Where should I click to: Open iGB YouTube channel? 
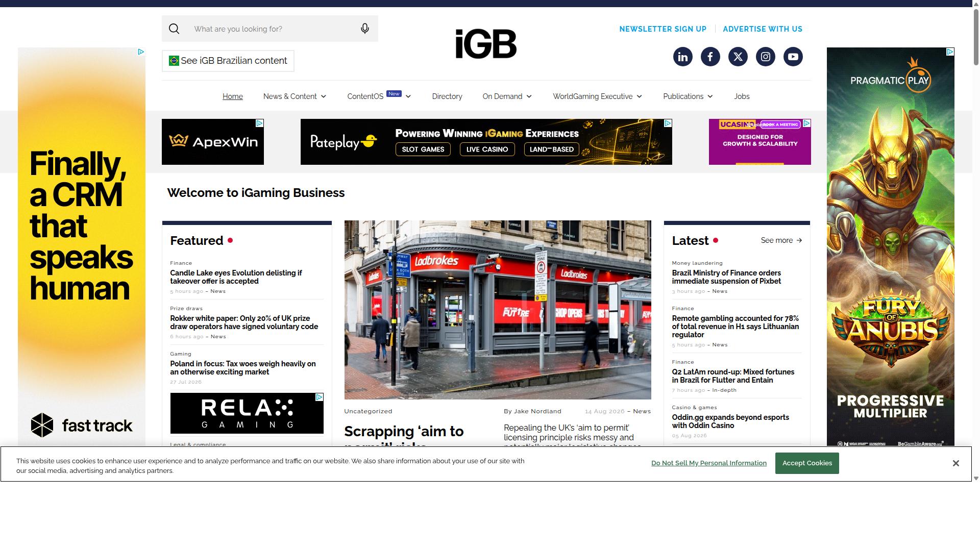click(x=793, y=57)
